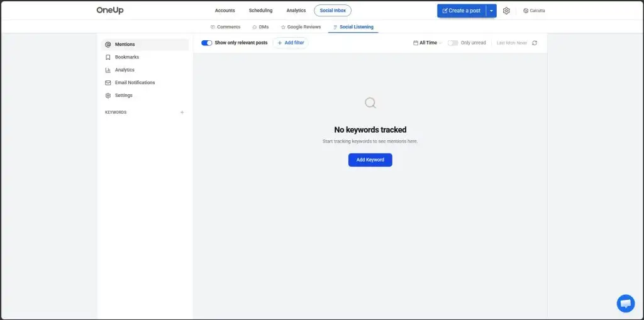Screen dimensions: 644x320
Task: Expand the Create a post dropdown arrow
Action: click(x=491, y=11)
